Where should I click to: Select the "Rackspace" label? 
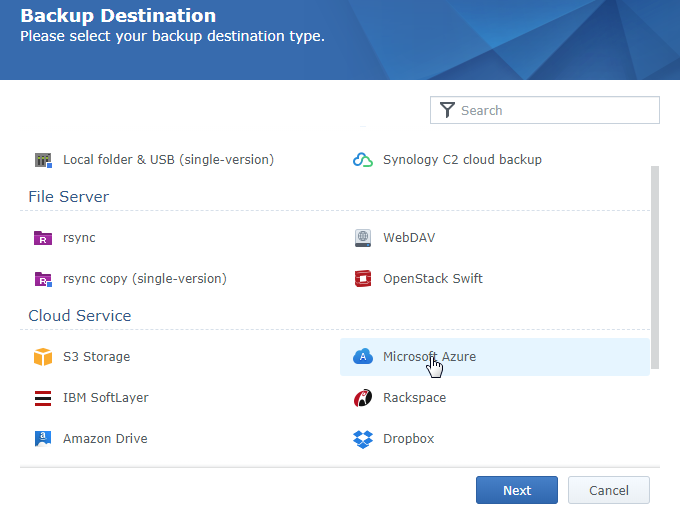coord(414,398)
